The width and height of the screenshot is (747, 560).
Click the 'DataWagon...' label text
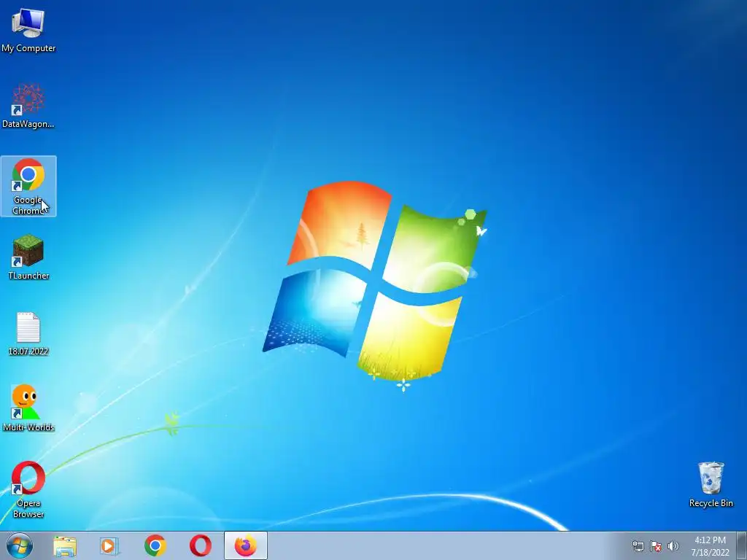(x=28, y=124)
